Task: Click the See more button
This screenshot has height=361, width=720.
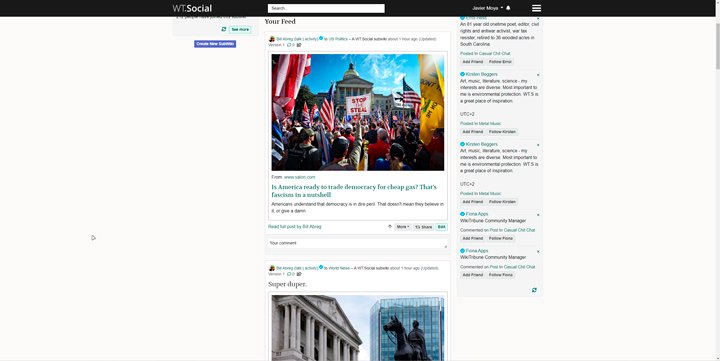Action: (240, 29)
